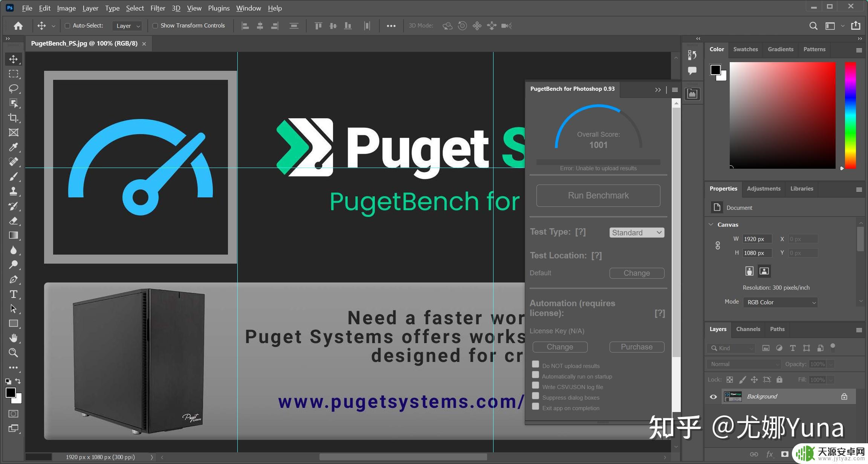Switch to the Adjustments tab
This screenshot has width=868, height=464.
pos(763,189)
